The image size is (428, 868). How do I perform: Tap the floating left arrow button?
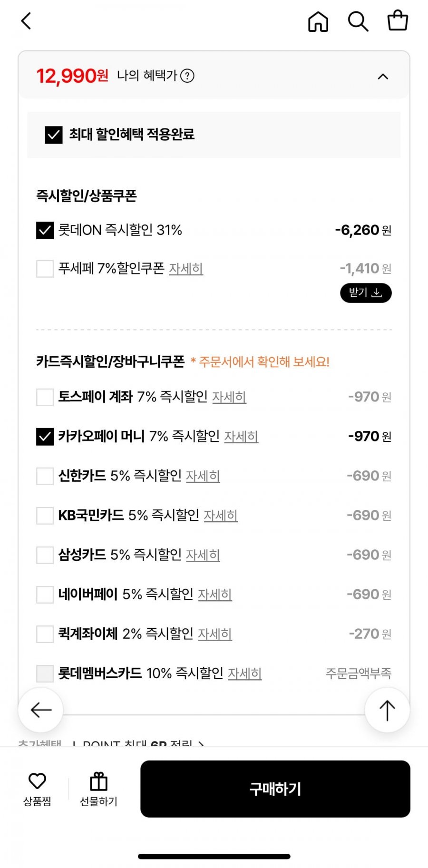point(41,710)
